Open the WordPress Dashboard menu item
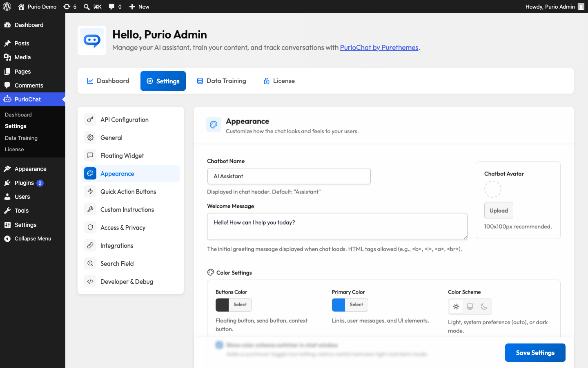 click(33, 25)
